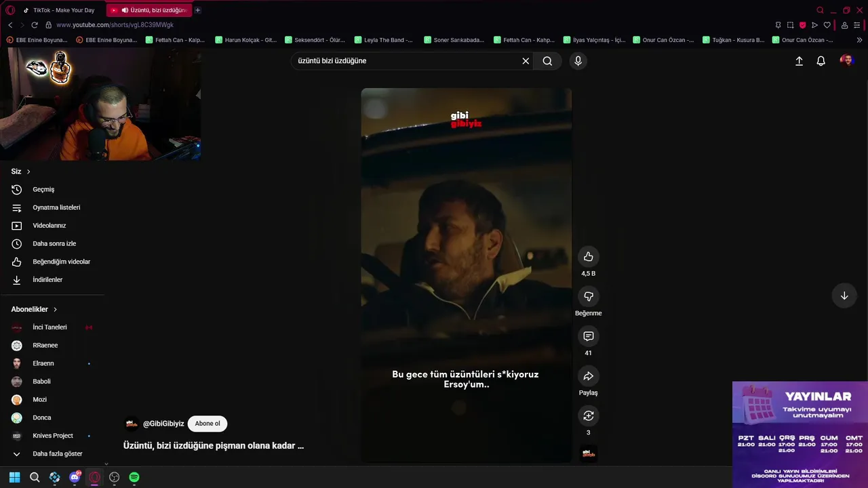Open the YouTube create/upload icon

799,61
